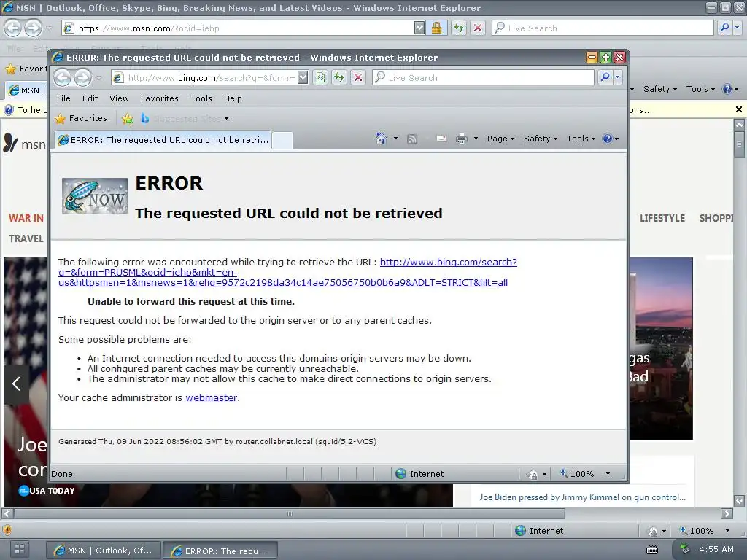This screenshot has height=560, width=747.
Task: Refresh the bing.com error page
Action: [x=338, y=77]
